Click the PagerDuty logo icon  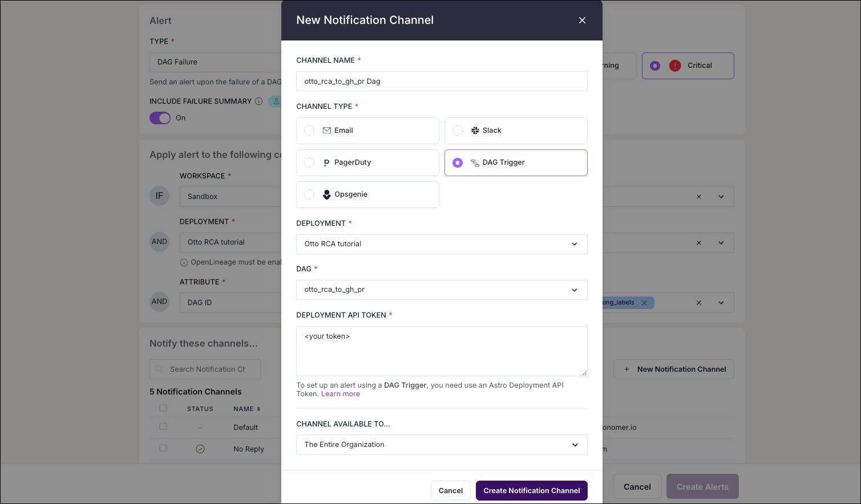326,162
